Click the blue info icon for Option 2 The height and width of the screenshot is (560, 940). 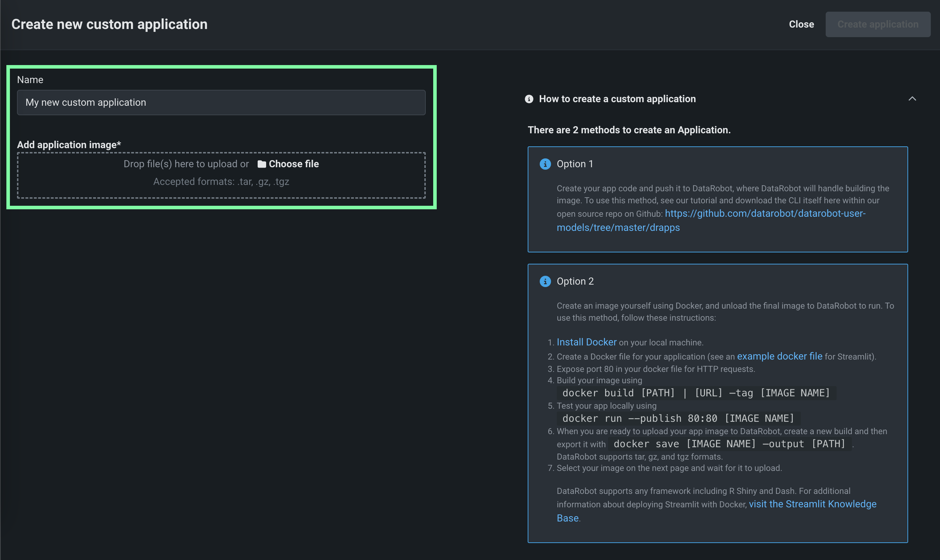(545, 281)
